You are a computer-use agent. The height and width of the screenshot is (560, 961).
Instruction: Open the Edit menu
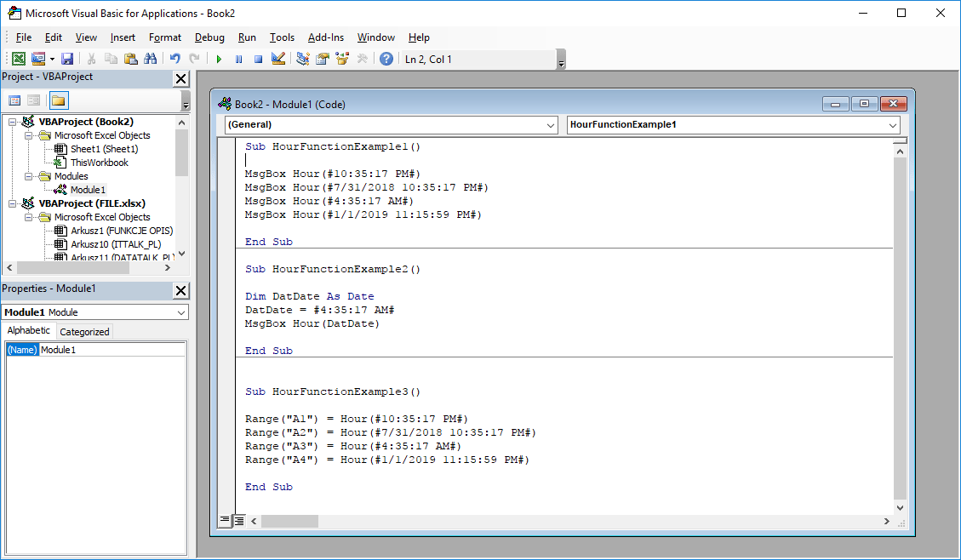(54, 37)
